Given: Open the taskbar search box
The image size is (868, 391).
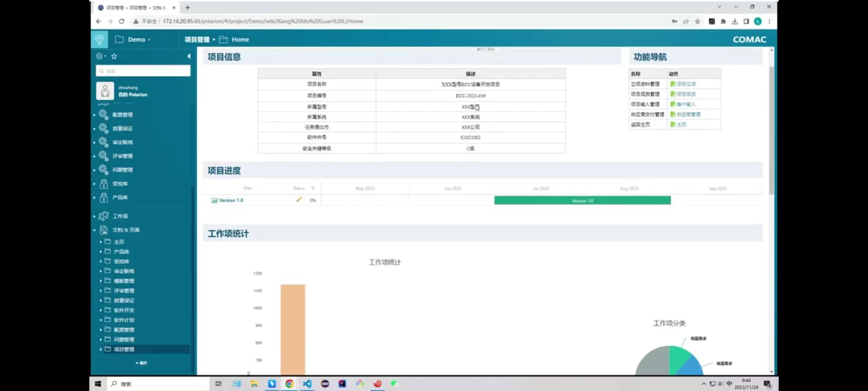Looking at the screenshot, I should [158, 384].
